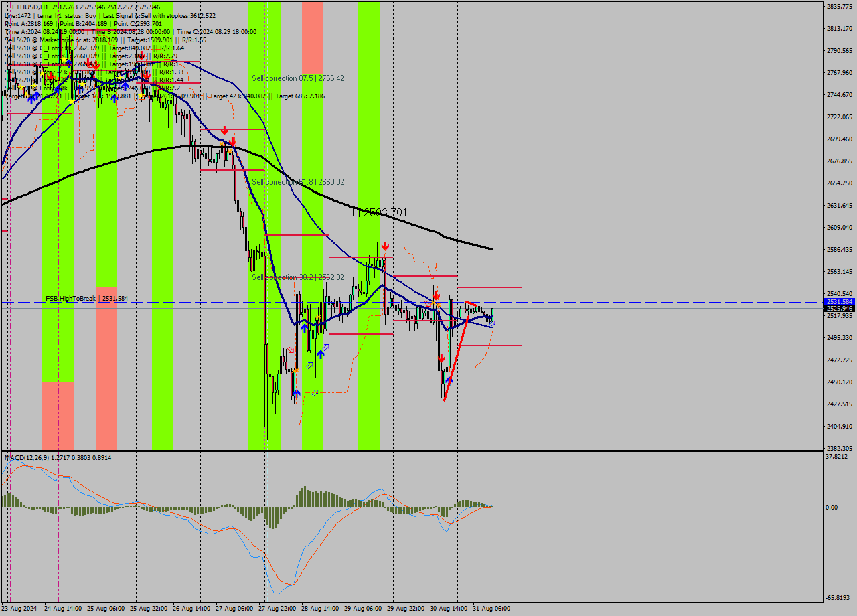This screenshot has width=857, height=616.
Task: Click the 2676.855 price axis label
Action: point(840,161)
